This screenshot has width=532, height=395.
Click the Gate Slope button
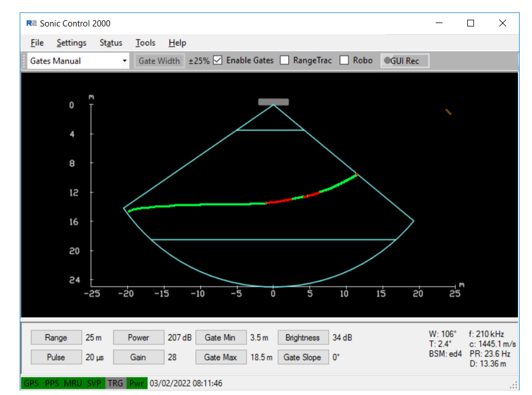(303, 357)
